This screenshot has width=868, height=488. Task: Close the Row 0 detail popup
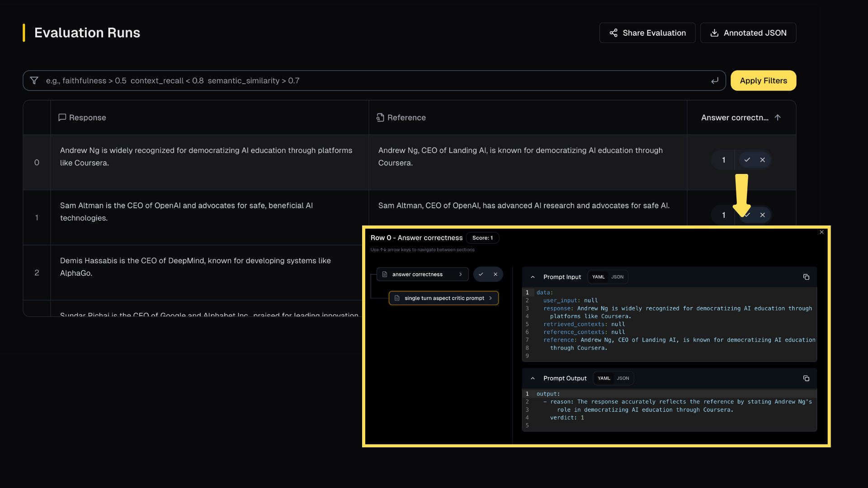(822, 232)
